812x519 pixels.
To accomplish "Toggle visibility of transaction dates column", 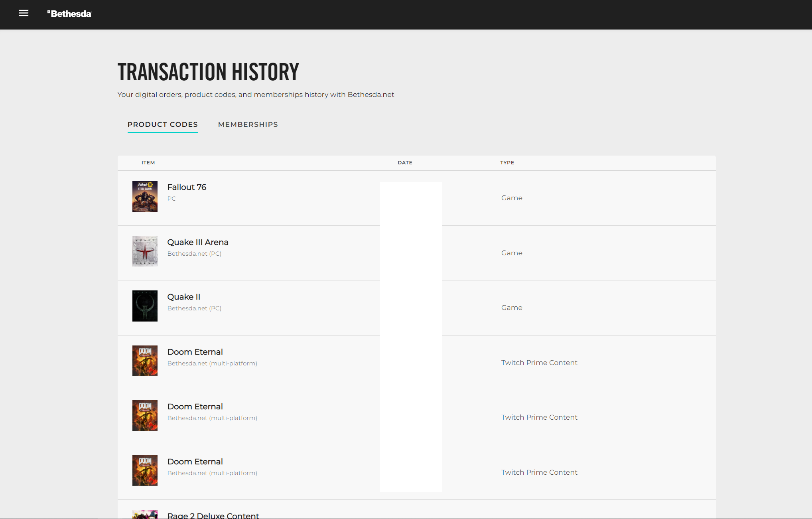I will point(405,163).
